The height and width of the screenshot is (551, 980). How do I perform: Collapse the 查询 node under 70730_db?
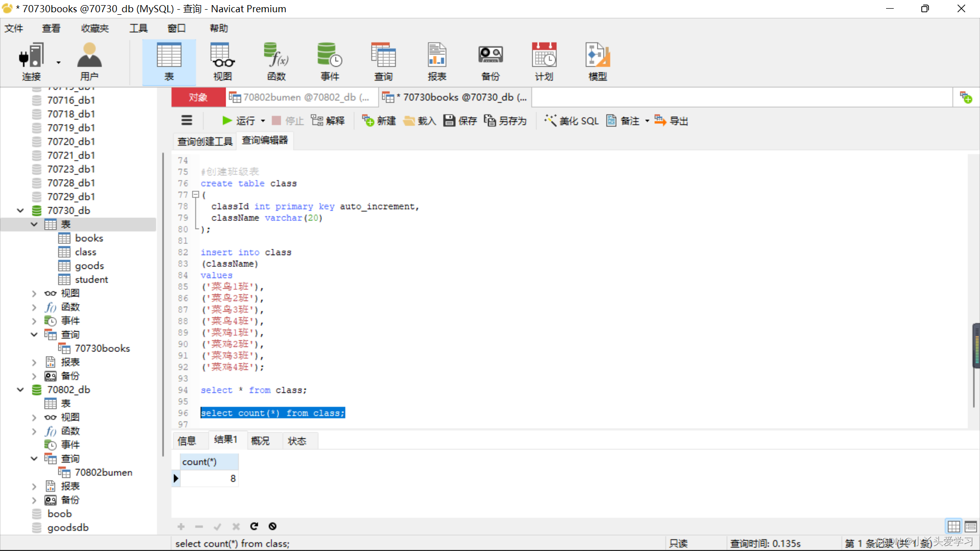pos(34,335)
